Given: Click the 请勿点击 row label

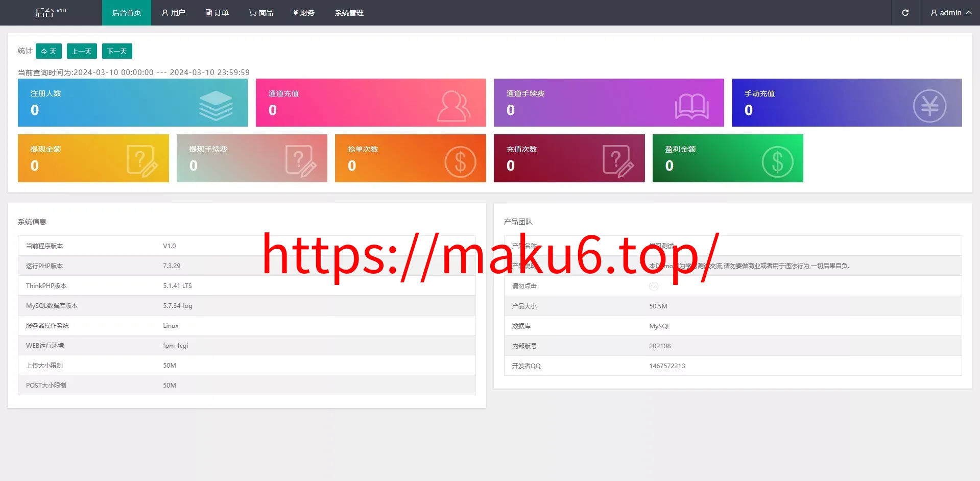Looking at the screenshot, I should [x=524, y=286].
